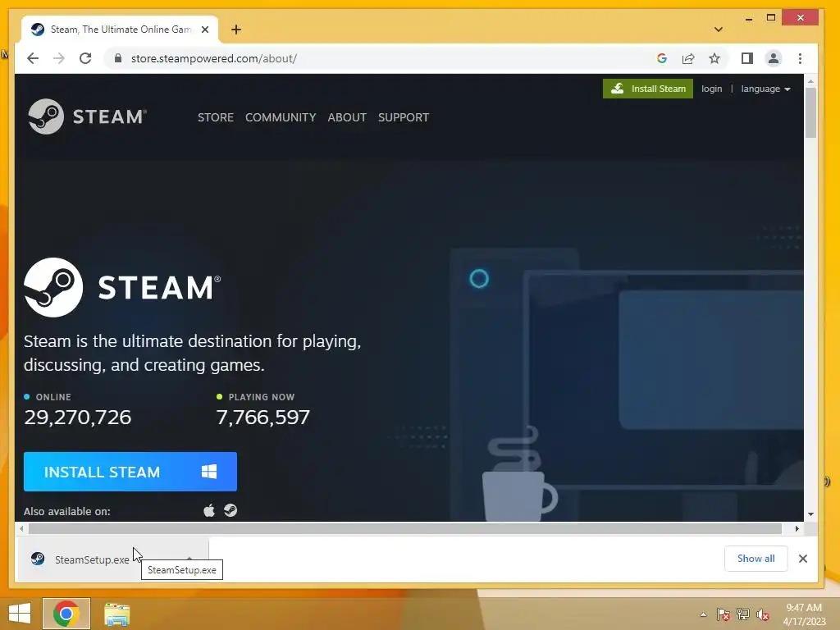Screen dimensions: 840x630
Task: Click the horizontal scroll right arrow
Action: click(x=797, y=529)
